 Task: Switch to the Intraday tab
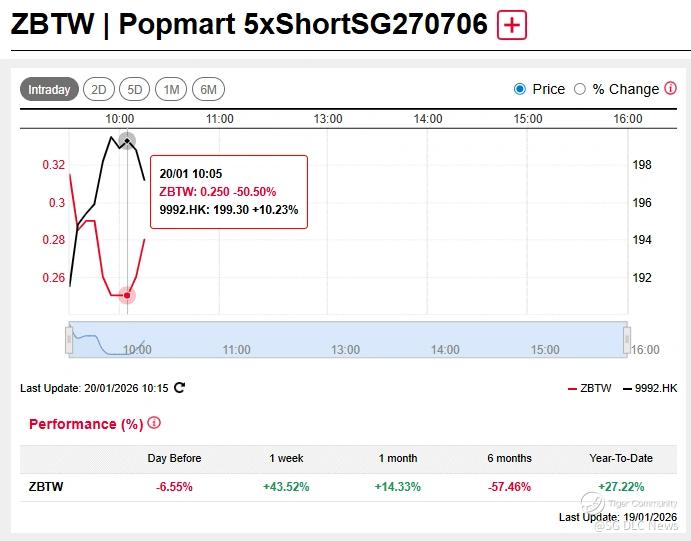click(x=49, y=90)
